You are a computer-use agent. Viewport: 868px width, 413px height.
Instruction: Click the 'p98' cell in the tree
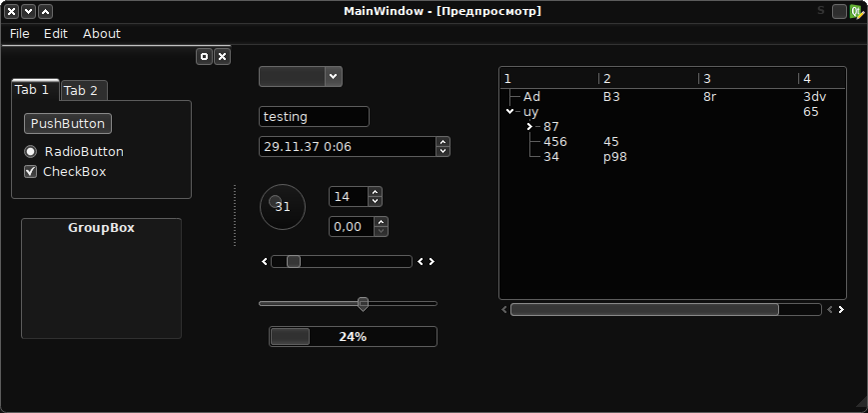(615, 157)
